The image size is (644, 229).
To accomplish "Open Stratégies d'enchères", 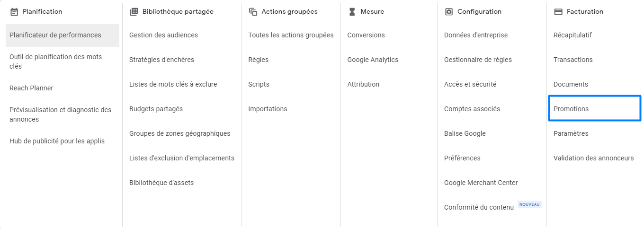I will pos(161,60).
